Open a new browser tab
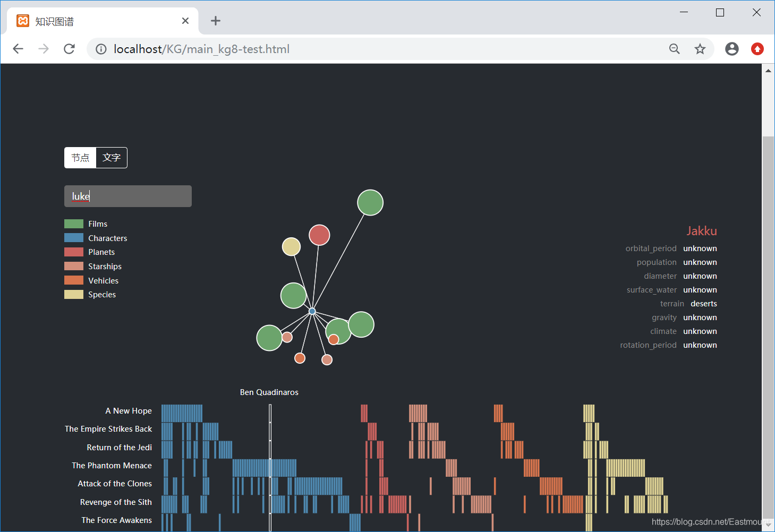The height and width of the screenshot is (532, 775). point(215,21)
